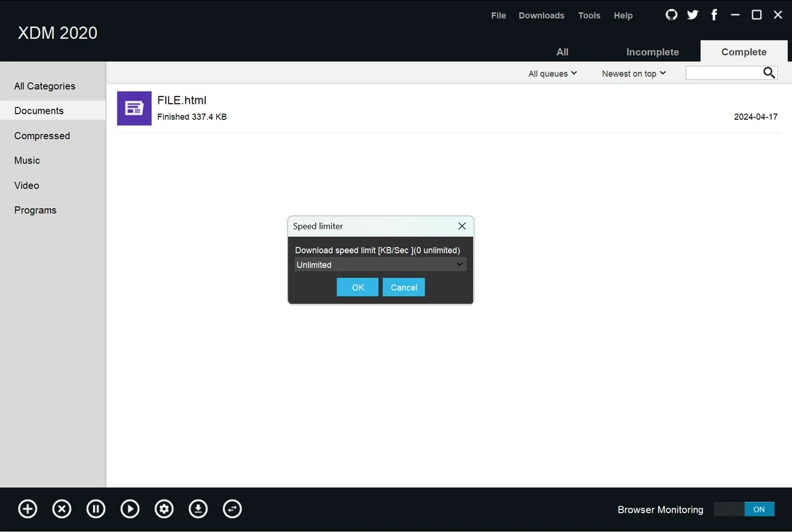Select the Music category
The image size is (792, 532).
click(x=53, y=160)
